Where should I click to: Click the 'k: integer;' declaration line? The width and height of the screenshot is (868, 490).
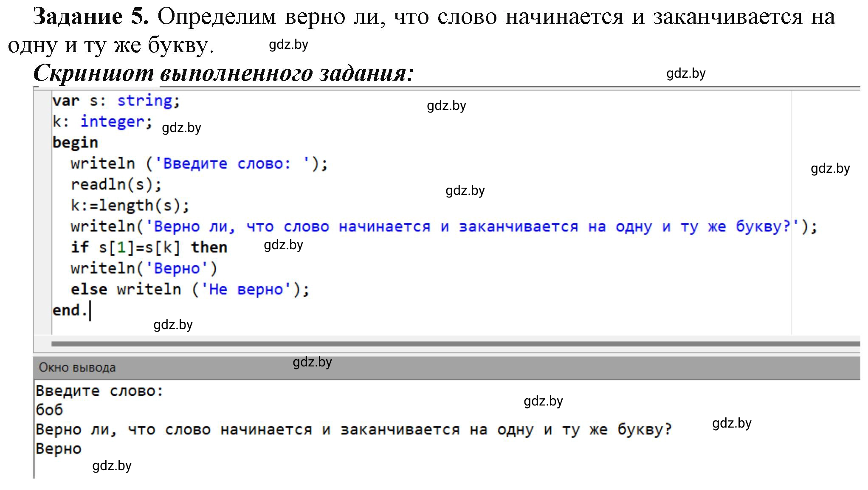[x=102, y=121]
